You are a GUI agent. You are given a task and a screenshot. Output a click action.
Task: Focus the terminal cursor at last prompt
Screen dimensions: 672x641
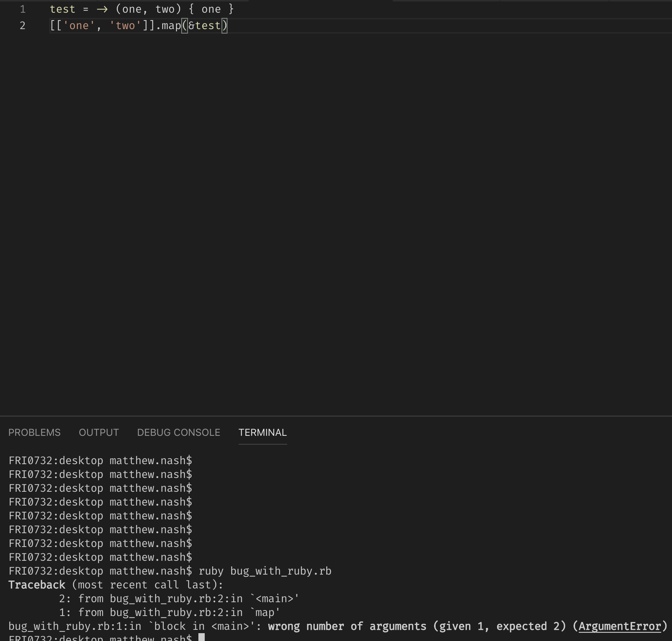[x=201, y=637]
